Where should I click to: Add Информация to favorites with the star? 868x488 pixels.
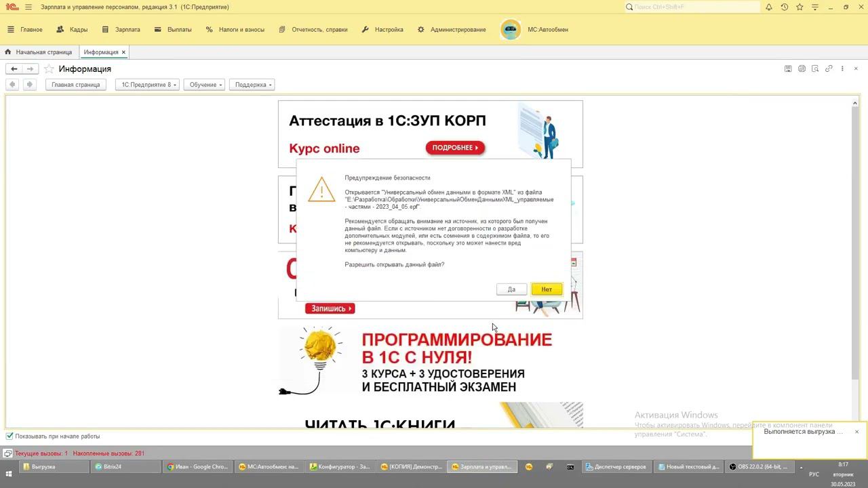coord(49,69)
